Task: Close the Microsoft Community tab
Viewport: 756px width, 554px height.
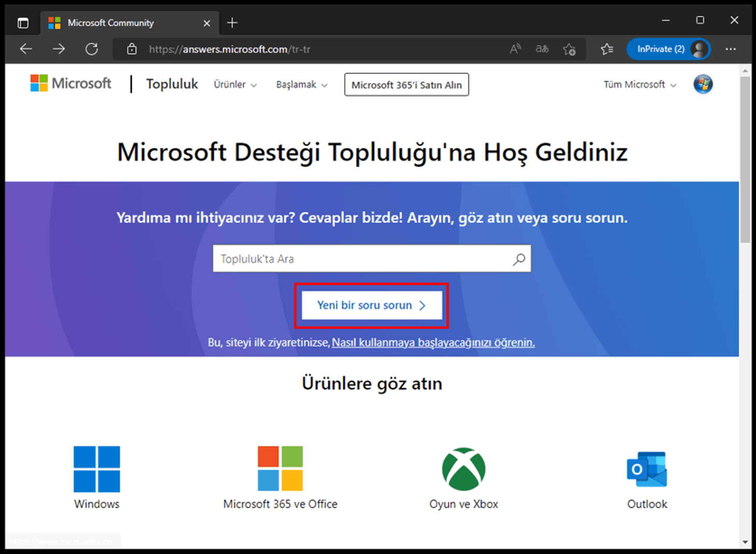Action: coord(206,23)
